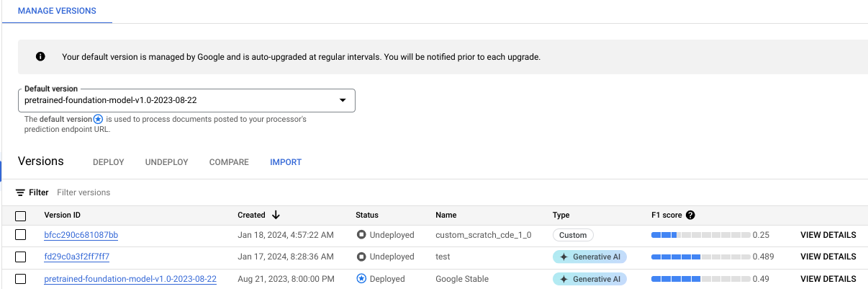The height and width of the screenshot is (289, 868).
Task: Click the F1 score bar for test version
Action: pos(700,257)
